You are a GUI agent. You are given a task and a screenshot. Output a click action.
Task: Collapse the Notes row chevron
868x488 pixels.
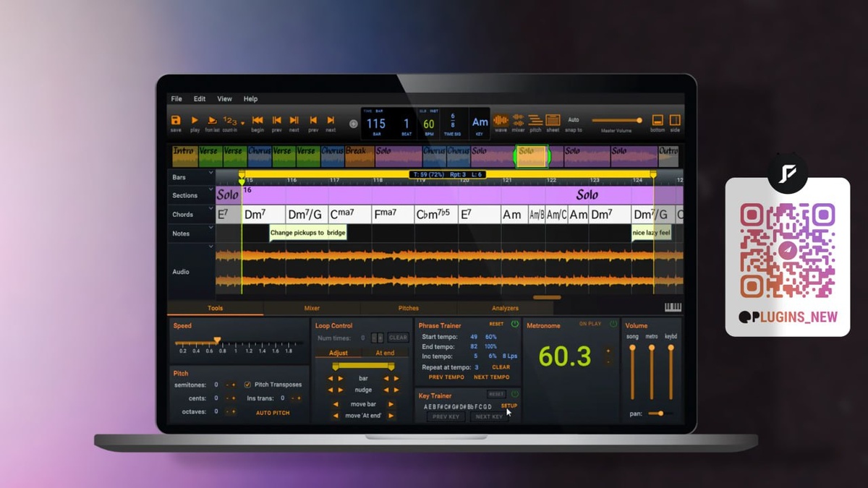pos(211,228)
